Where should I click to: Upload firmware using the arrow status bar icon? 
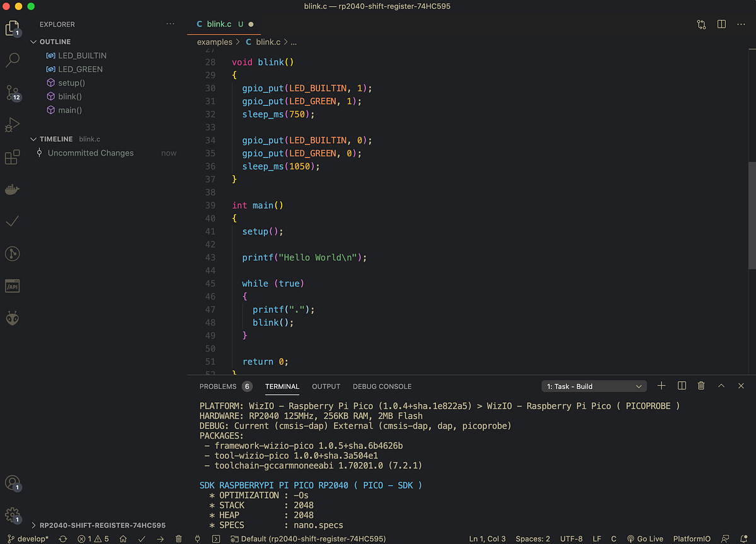click(160, 539)
